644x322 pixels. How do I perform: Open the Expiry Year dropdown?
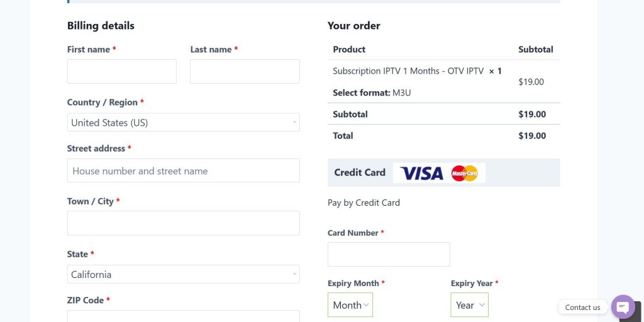(469, 305)
